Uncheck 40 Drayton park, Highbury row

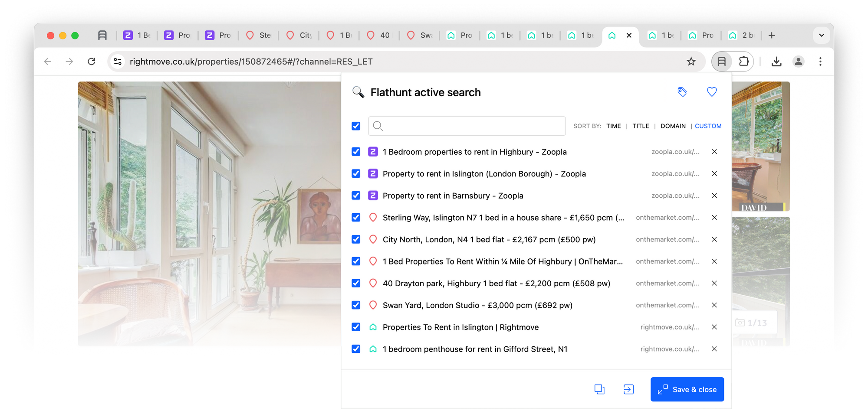pos(356,283)
